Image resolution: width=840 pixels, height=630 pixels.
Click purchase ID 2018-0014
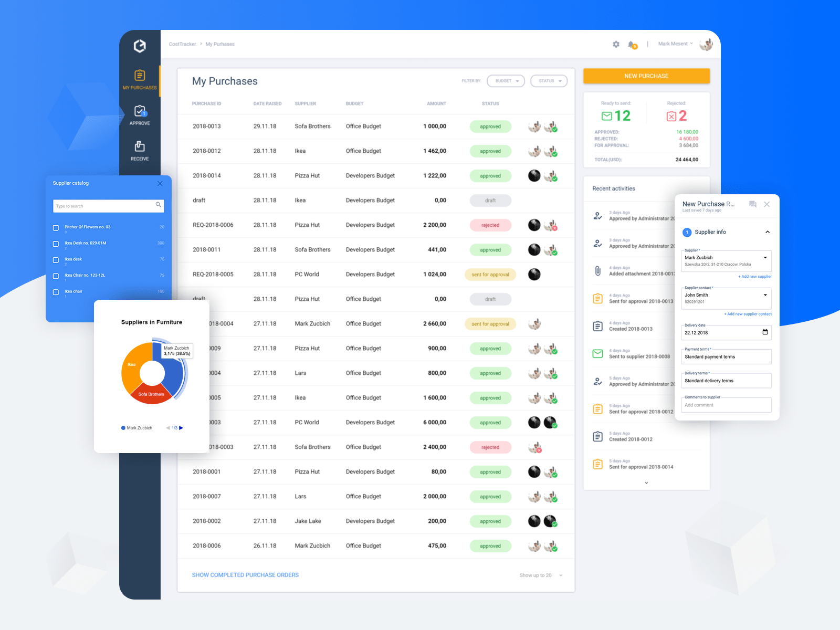(207, 176)
